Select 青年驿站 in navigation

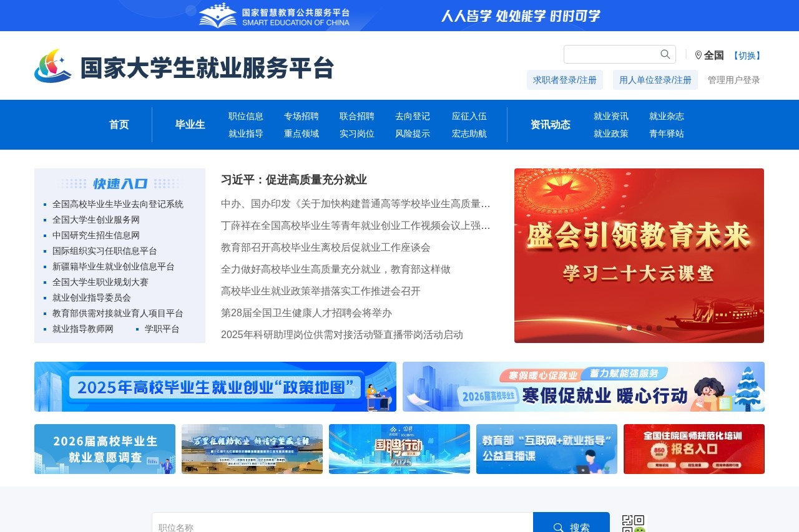[x=667, y=133]
